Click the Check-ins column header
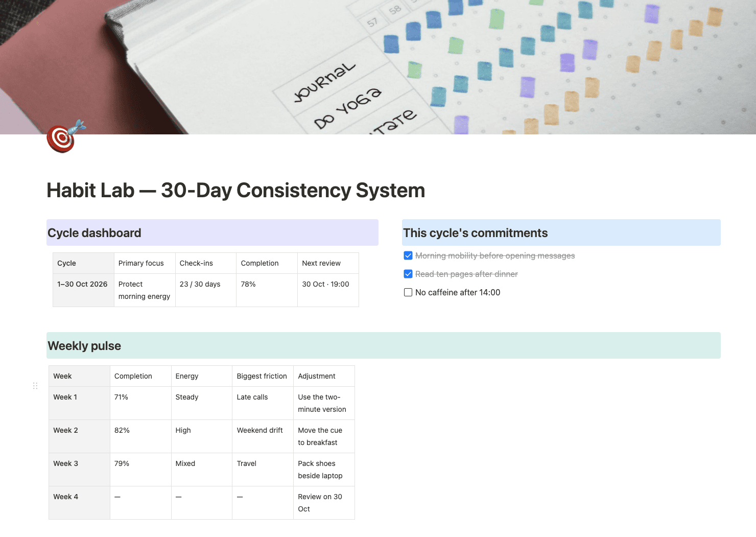Image resolution: width=756 pixels, height=537 pixels. (x=206, y=263)
